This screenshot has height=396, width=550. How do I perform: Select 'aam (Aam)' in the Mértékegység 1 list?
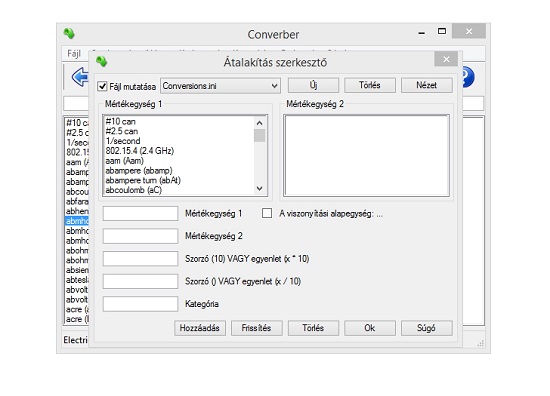pyautogui.click(x=125, y=161)
